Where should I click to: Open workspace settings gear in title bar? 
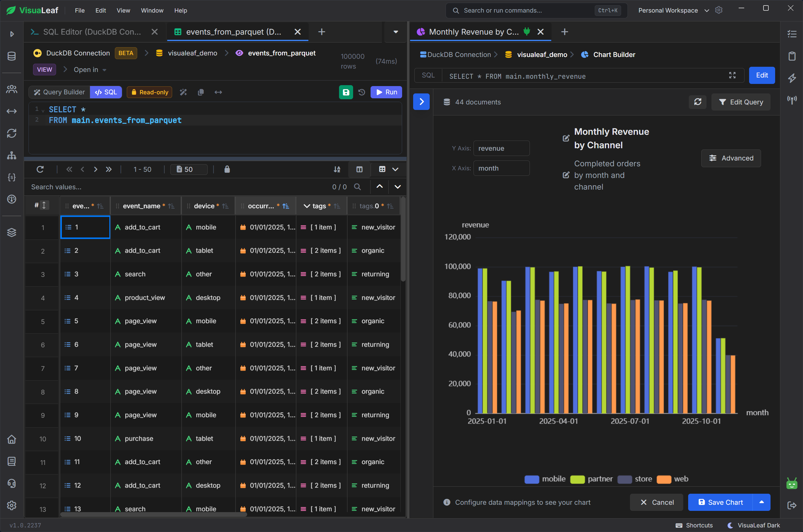(x=718, y=10)
